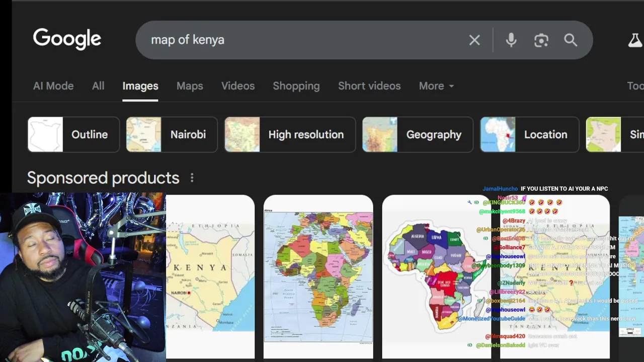
Task: Clear the search query with X
Action: [x=474, y=40]
